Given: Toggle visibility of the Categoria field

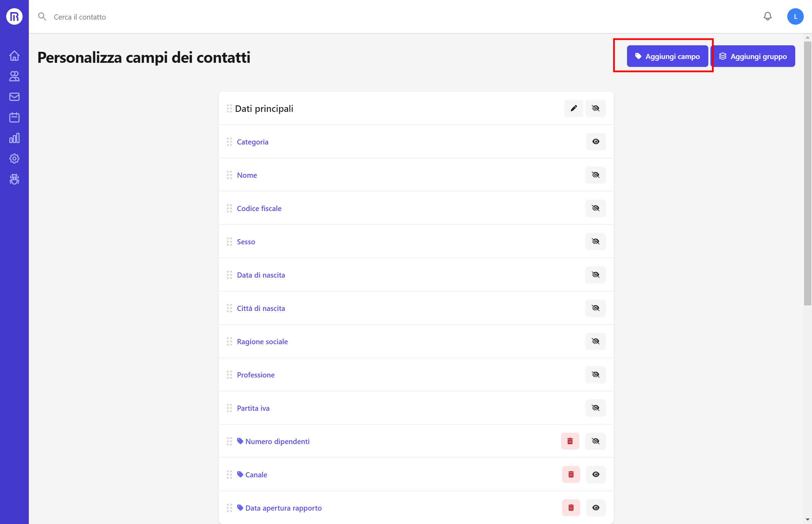Looking at the screenshot, I should click(595, 141).
